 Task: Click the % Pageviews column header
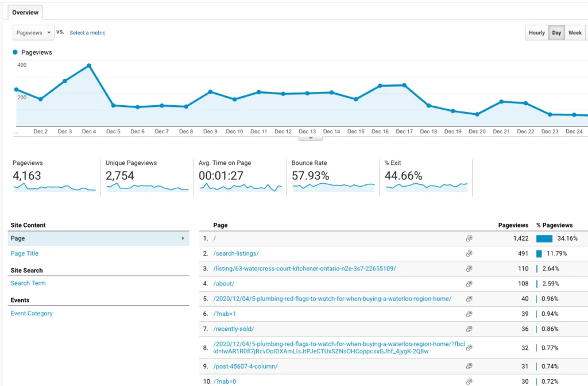(x=554, y=225)
